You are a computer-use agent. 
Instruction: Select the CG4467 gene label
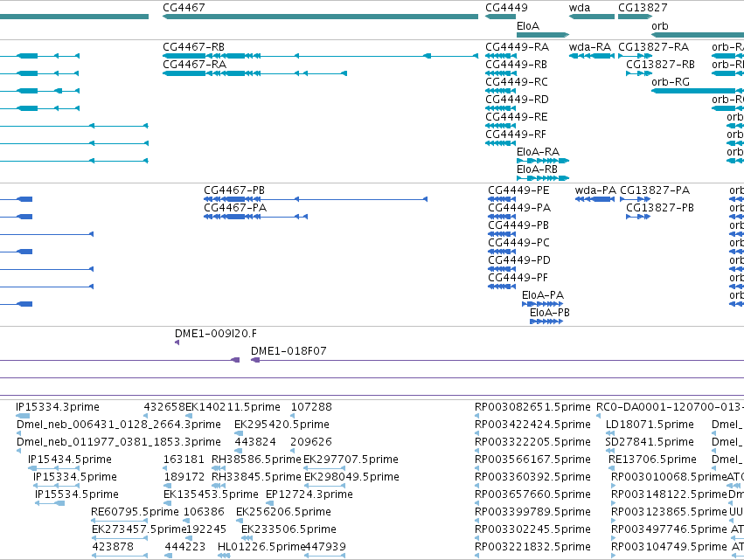pos(184,8)
